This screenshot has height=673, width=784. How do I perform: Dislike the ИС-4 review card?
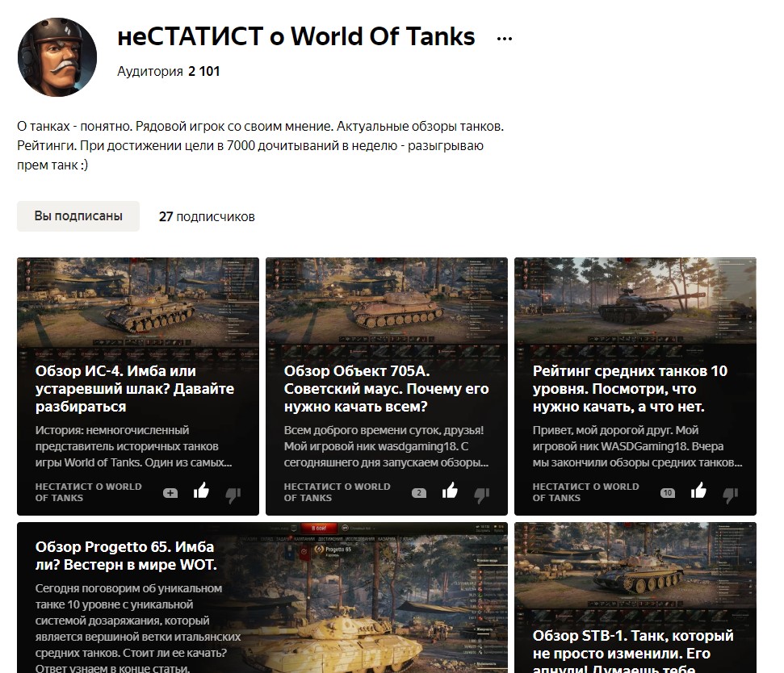coord(233,495)
